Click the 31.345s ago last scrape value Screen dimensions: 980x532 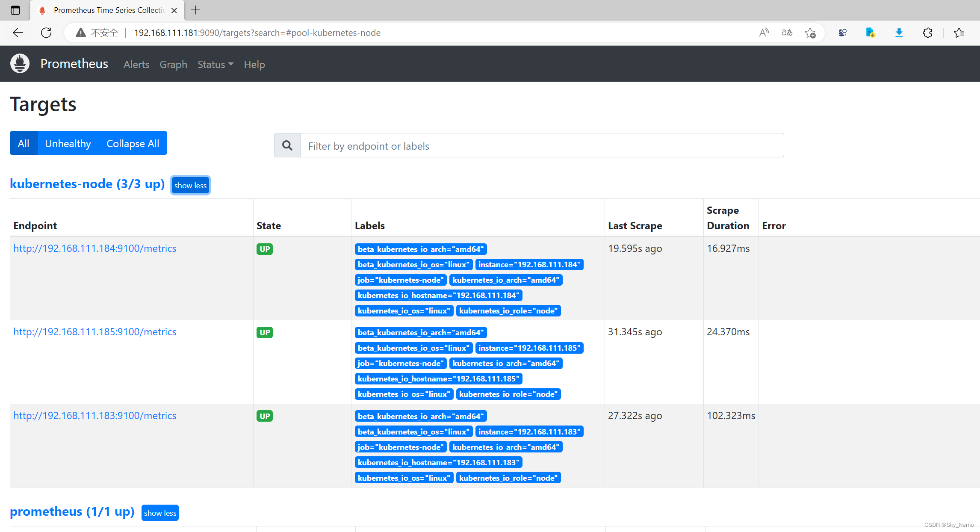tap(635, 332)
